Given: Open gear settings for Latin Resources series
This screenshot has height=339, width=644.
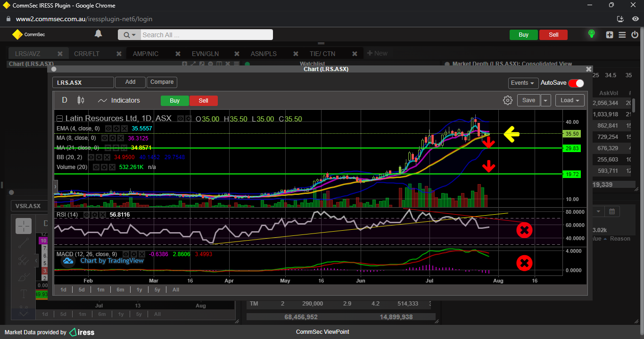Looking at the screenshot, I should 189,118.
